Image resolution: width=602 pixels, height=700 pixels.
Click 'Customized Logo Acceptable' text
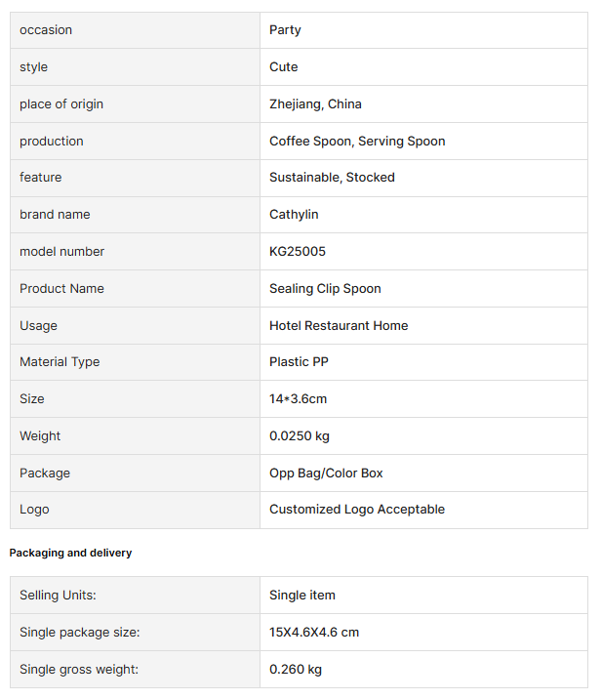coord(357,510)
